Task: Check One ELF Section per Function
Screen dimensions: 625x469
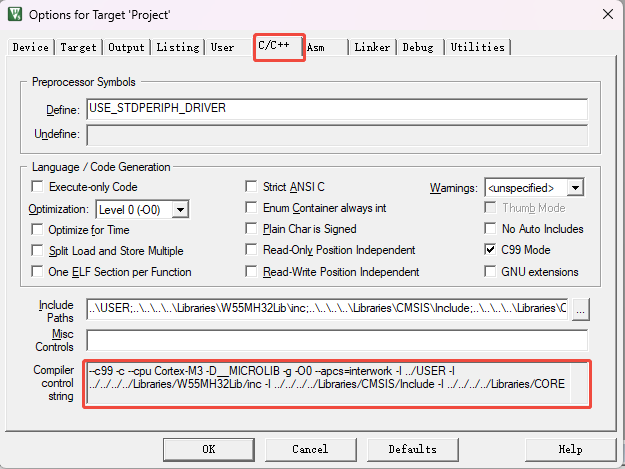Action: pos(39,272)
